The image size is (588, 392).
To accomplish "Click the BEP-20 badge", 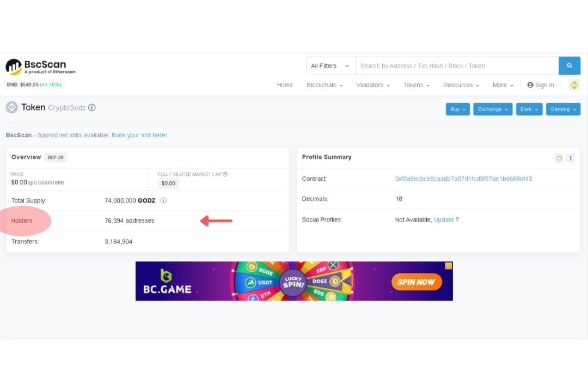I will pyautogui.click(x=56, y=157).
